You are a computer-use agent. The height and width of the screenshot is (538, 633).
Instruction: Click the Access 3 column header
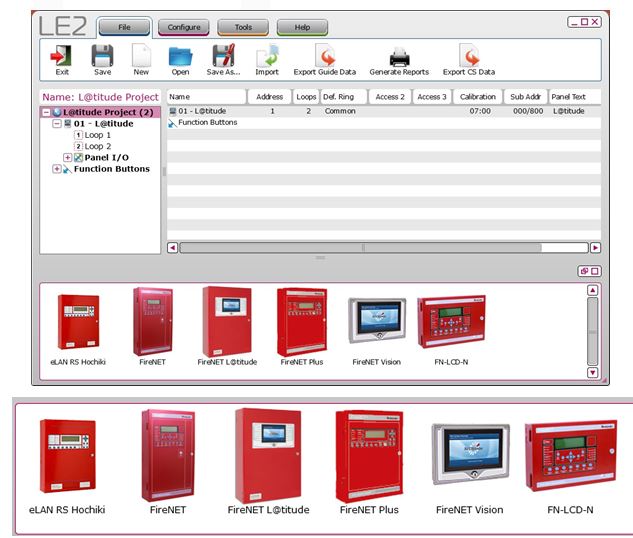click(x=432, y=97)
